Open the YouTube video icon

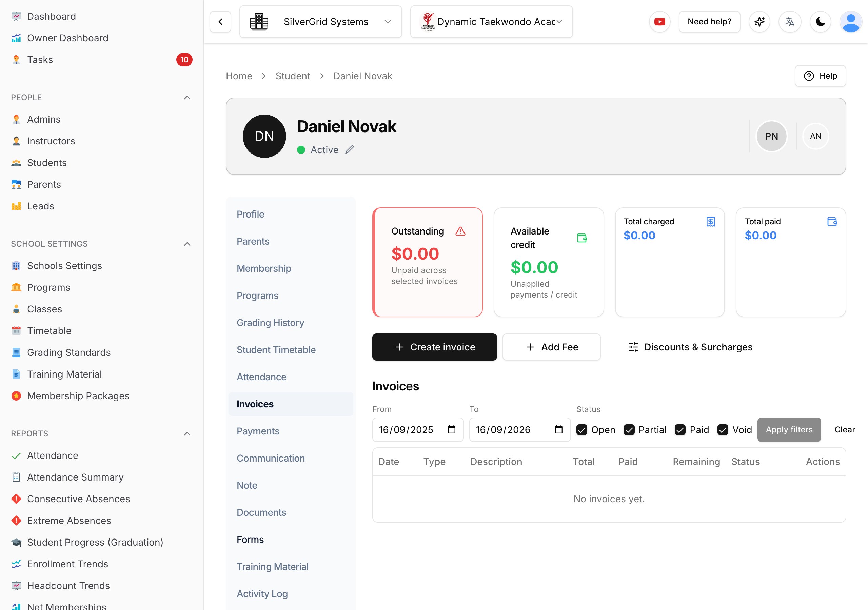660,22
